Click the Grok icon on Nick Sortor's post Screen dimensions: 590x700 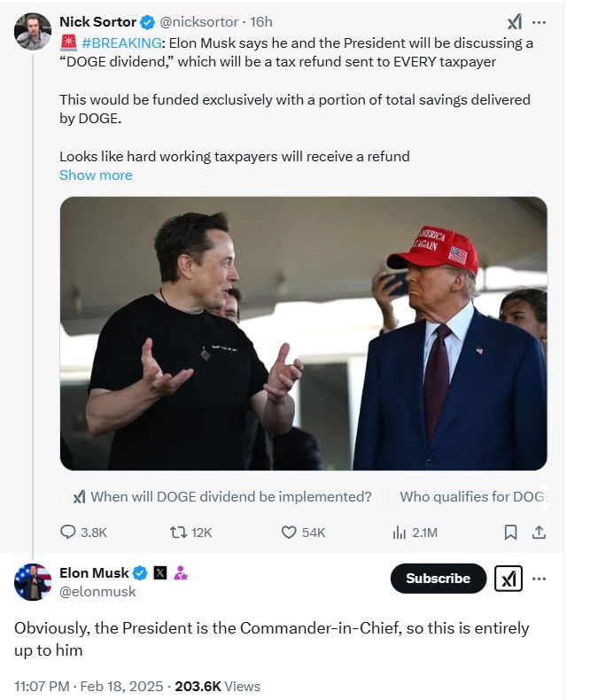point(514,22)
